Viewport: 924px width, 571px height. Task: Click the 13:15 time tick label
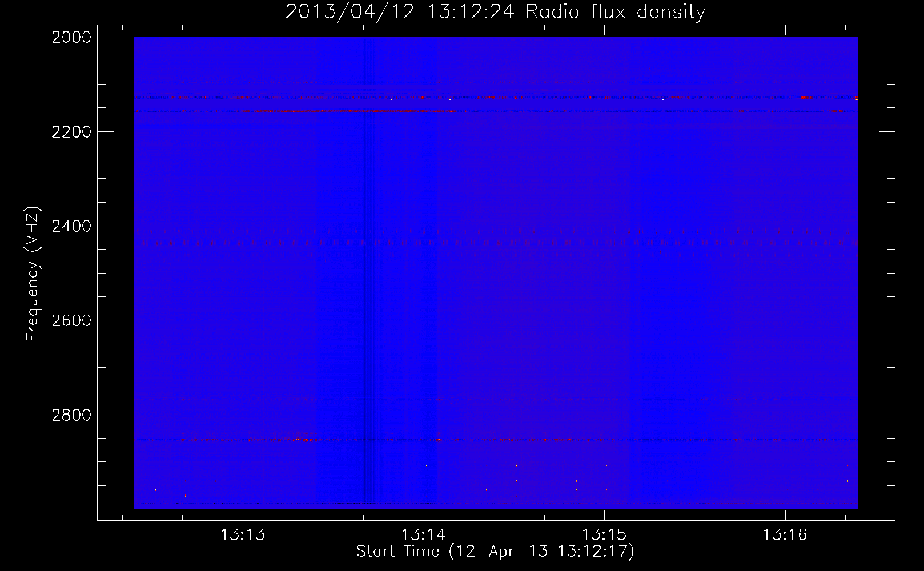(604, 534)
